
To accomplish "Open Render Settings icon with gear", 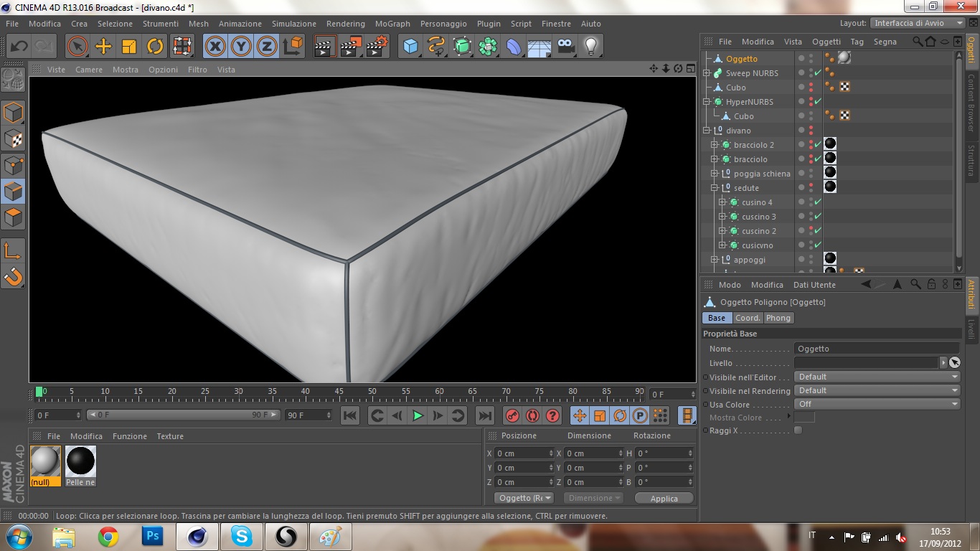I will [x=377, y=47].
